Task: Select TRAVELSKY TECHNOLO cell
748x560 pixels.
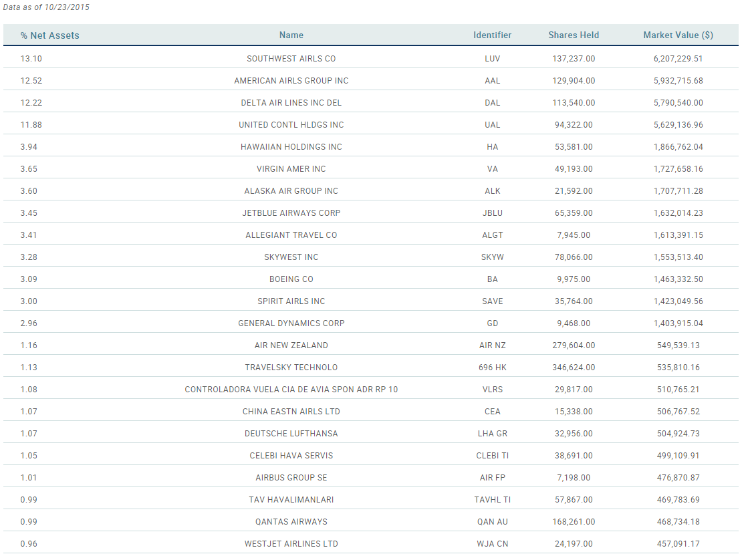Action: pyautogui.click(x=291, y=368)
